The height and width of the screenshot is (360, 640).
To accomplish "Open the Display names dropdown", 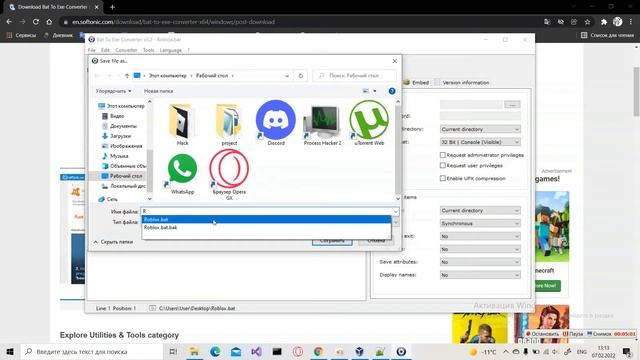I will pyautogui.click(x=480, y=275).
